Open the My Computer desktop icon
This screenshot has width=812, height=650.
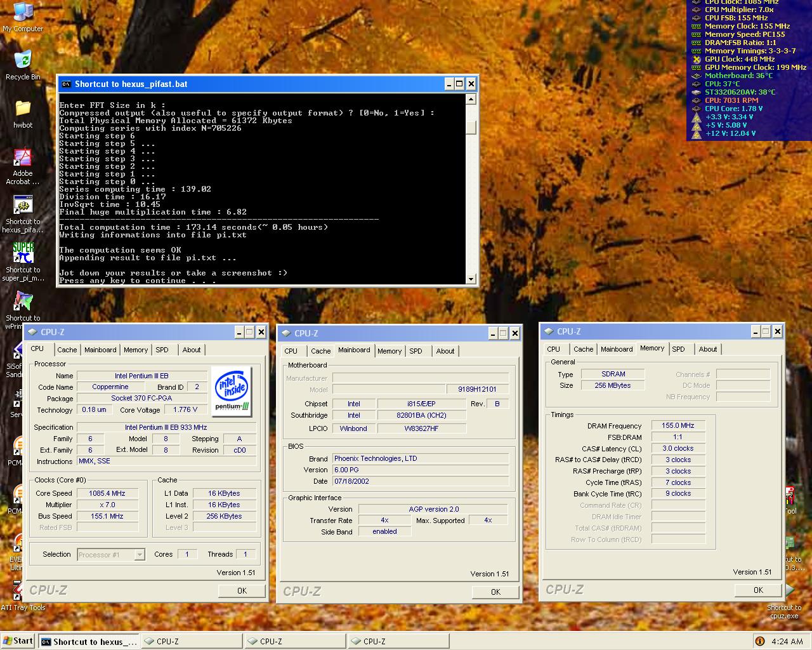[x=23, y=17]
